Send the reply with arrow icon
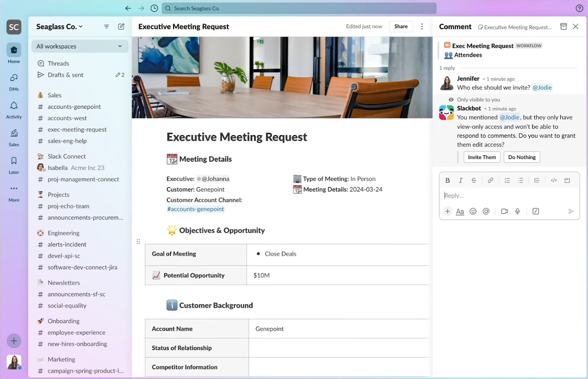588x379 pixels. (571, 211)
